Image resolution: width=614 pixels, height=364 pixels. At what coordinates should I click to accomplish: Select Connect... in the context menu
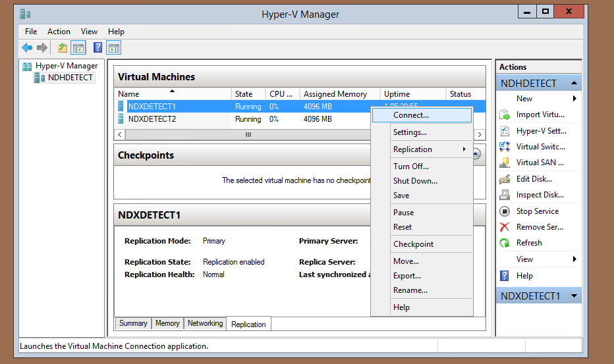(x=411, y=115)
